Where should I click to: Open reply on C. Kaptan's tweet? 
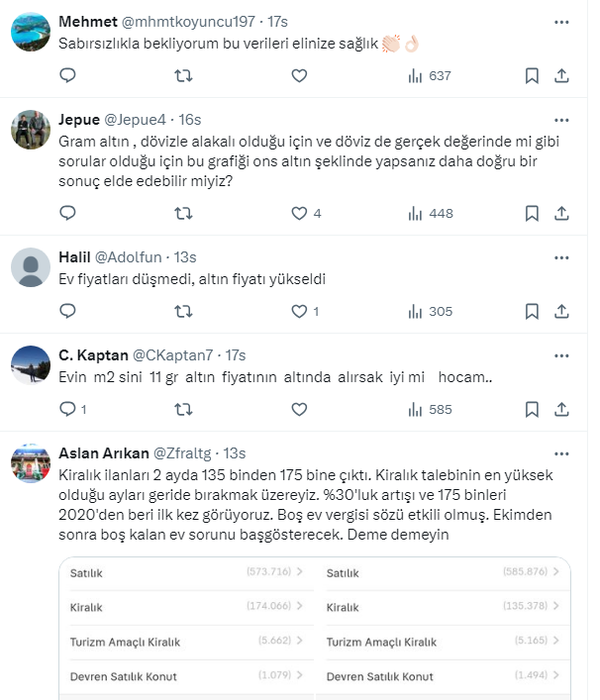(x=68, y=408)
